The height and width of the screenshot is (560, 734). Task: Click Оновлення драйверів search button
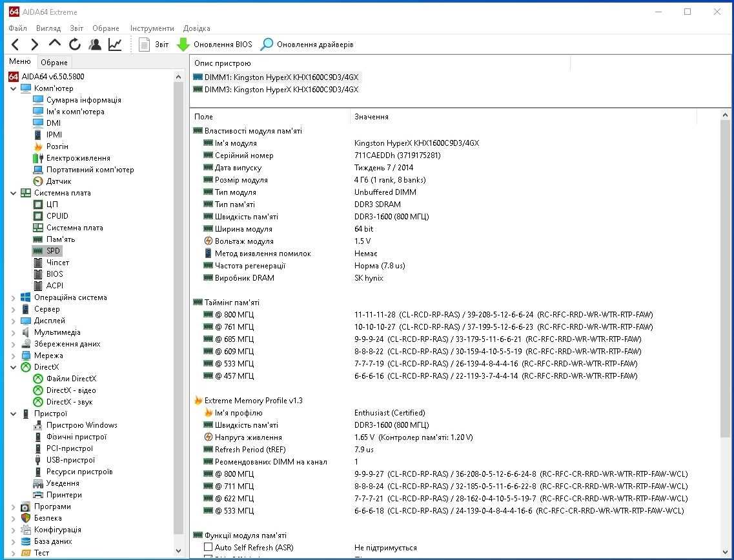click(307, 45)
